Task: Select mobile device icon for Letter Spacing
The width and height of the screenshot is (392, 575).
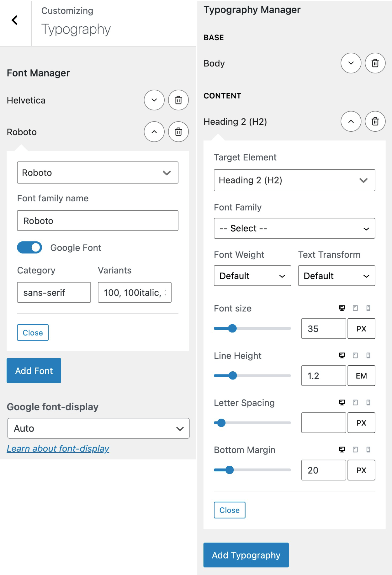Action: pos(368,402)
